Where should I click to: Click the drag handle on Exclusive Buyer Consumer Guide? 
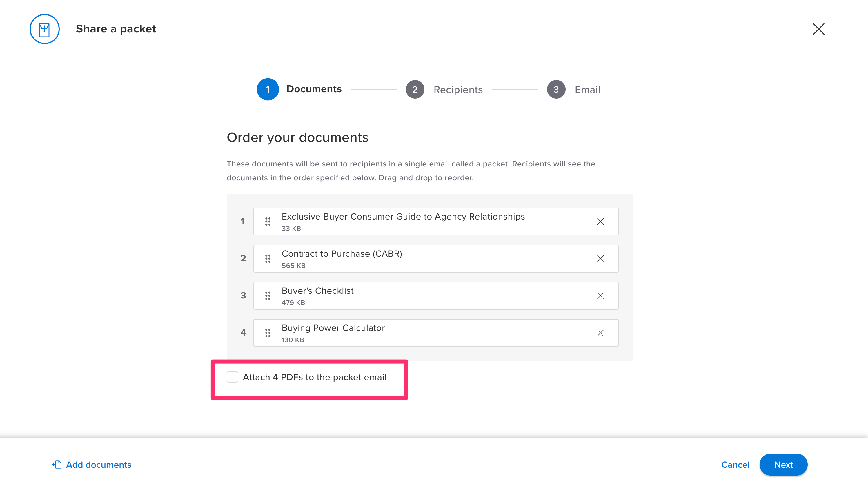(x=268, y=222)
